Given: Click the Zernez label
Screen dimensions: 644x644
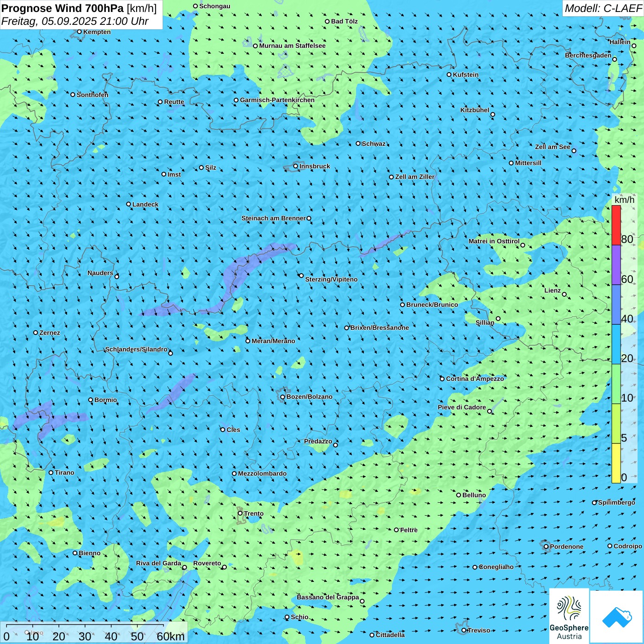Looking at the screenshot, I should tap(50, 333).
